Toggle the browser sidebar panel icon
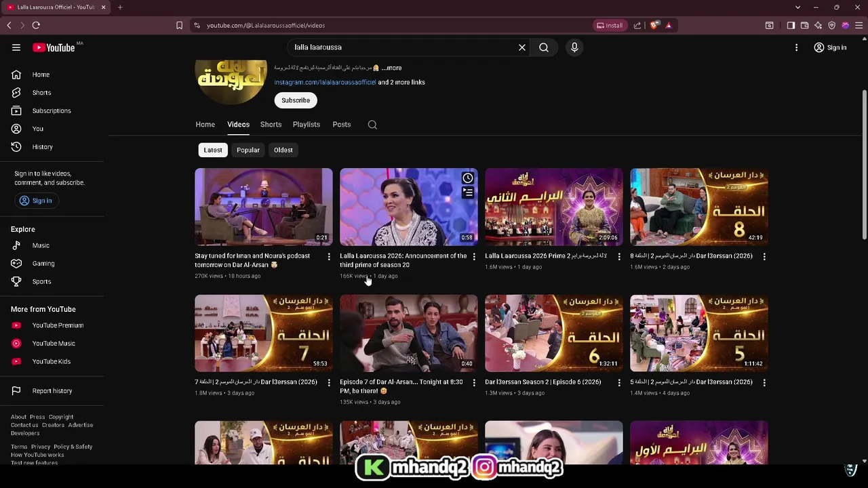Image resolution: width=868 pixels, height=488 pixels. tap(791, 26)
